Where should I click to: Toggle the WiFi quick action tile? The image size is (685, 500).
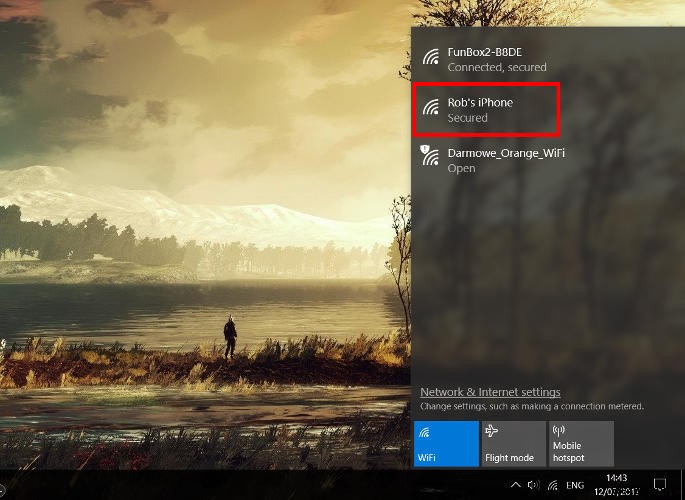pos(446,444)
